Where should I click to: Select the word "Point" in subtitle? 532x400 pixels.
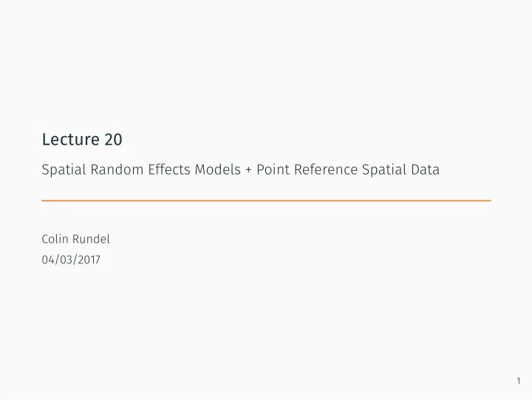tap(273, 169)
